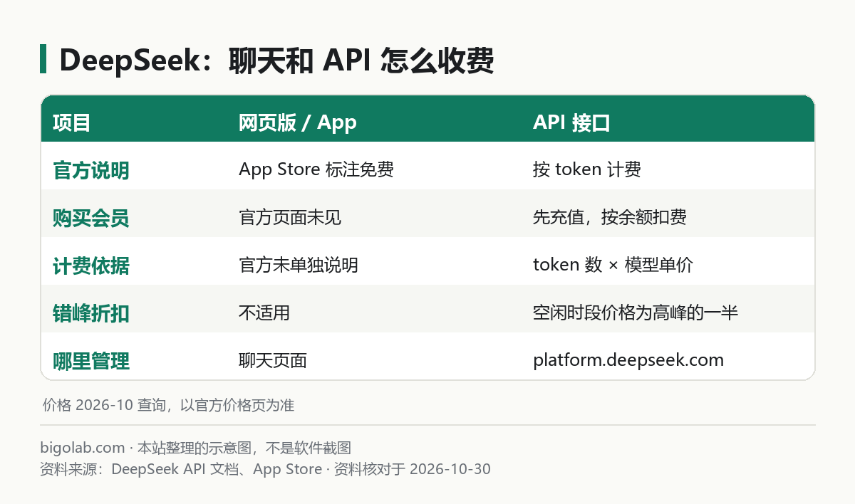Image resolution: width=855 pixels, height=504 pixels.
Task: Click the "官方未单独说明" cell
Action: point(299,265)
